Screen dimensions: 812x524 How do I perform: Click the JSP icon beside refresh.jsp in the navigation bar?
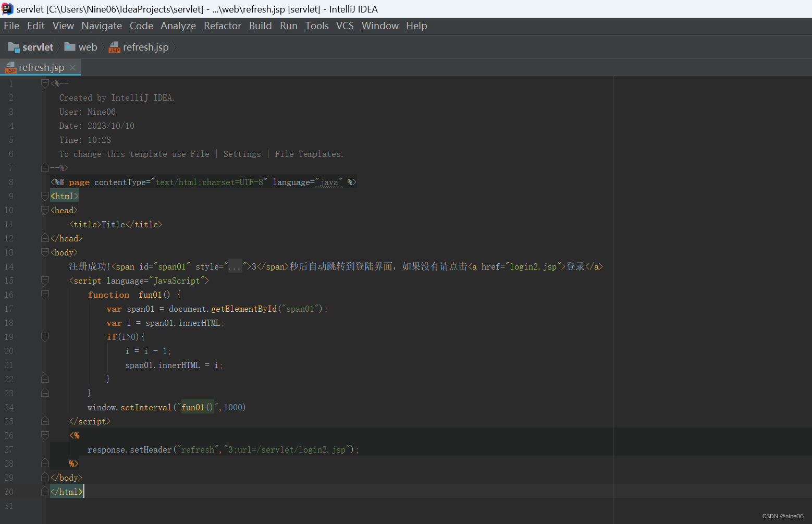point(114,47)
